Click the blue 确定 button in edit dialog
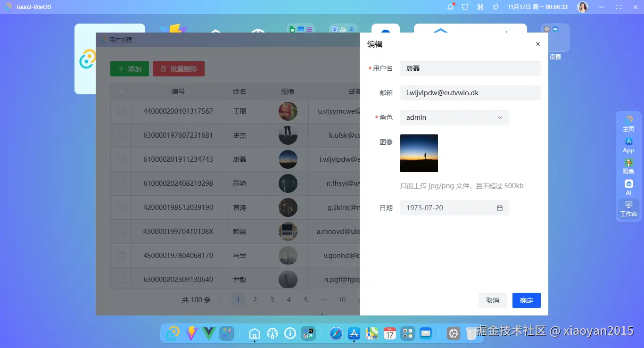 tap(526, 300)
